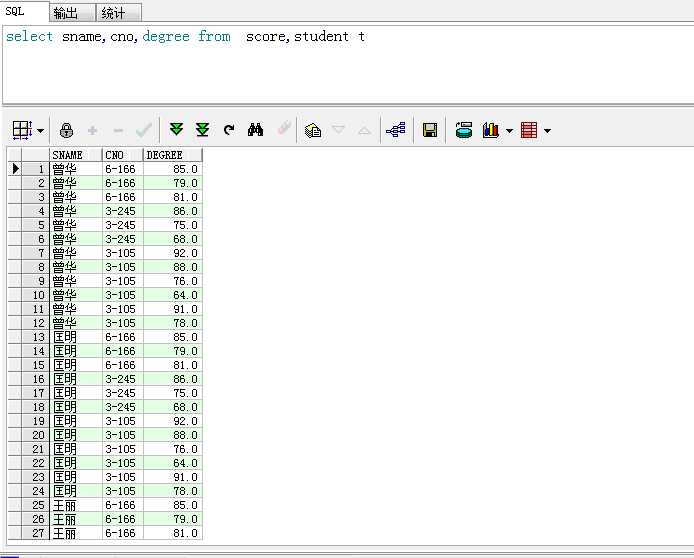
Task: Open the bar chart dropdown arrow
Action: coord(509,131)
